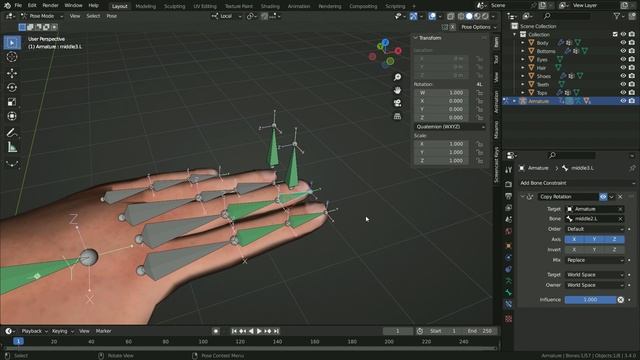Select the Transform tool
Screen dimensions: 640x360
pos(12,116)
